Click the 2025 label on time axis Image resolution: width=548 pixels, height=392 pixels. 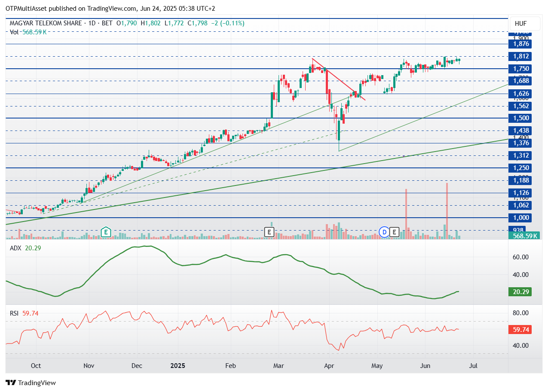(178, 366)
